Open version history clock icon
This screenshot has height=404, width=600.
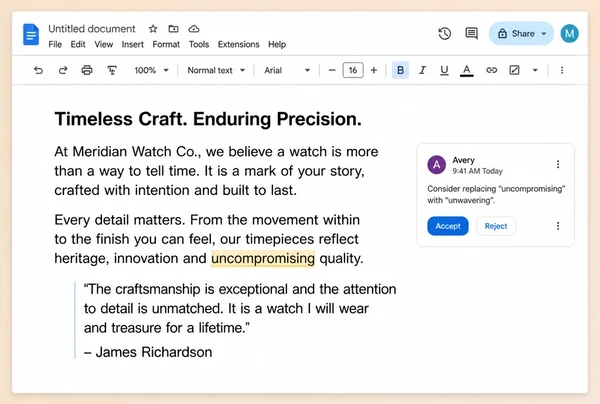pyautogui.click(x=445, y=34)
